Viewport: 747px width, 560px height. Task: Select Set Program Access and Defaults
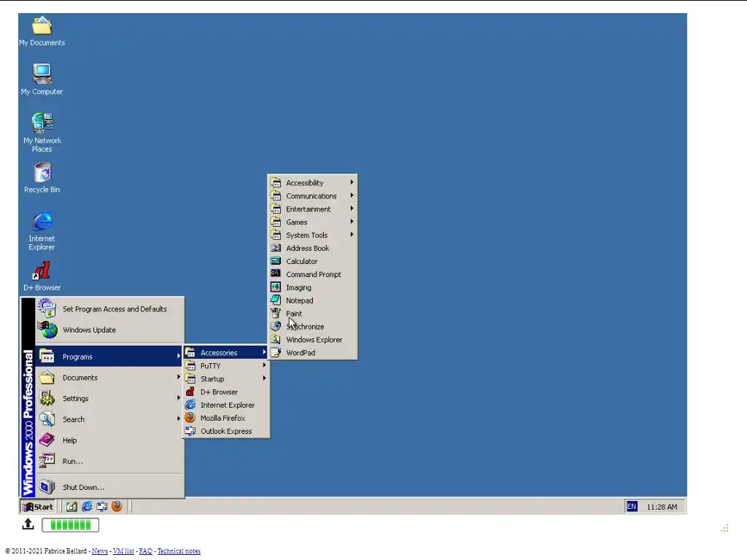109,309
